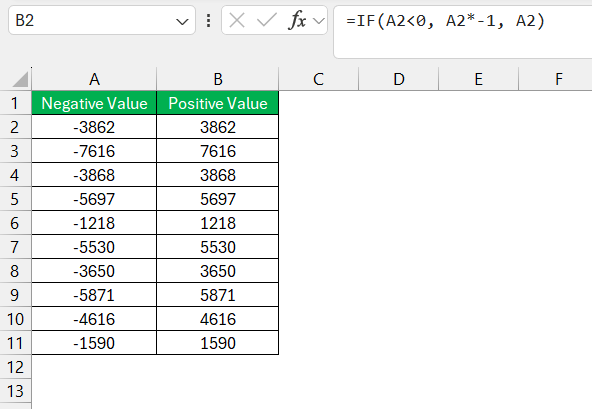Select column A header
Screen dimensions: 592x409
(x=94, y=79)
